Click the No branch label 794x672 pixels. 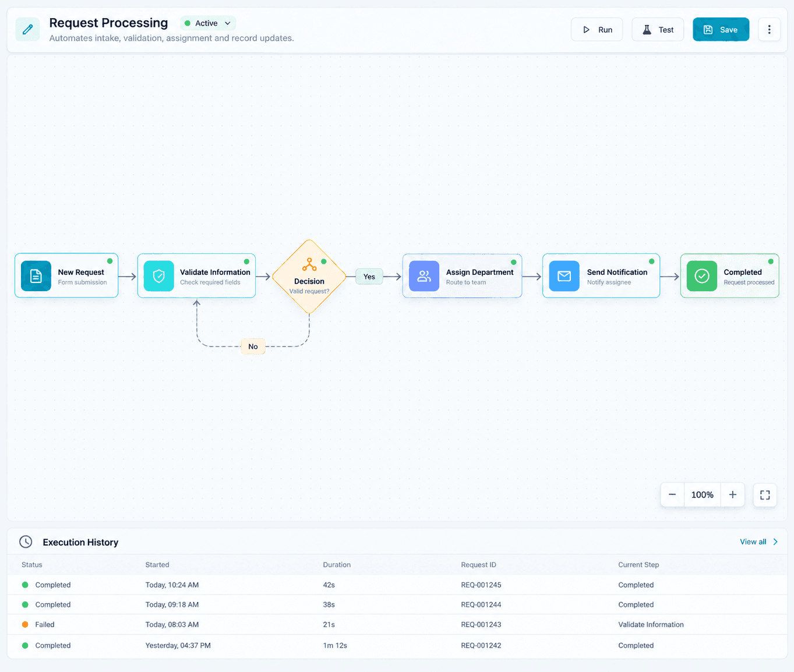click(253, 346)
